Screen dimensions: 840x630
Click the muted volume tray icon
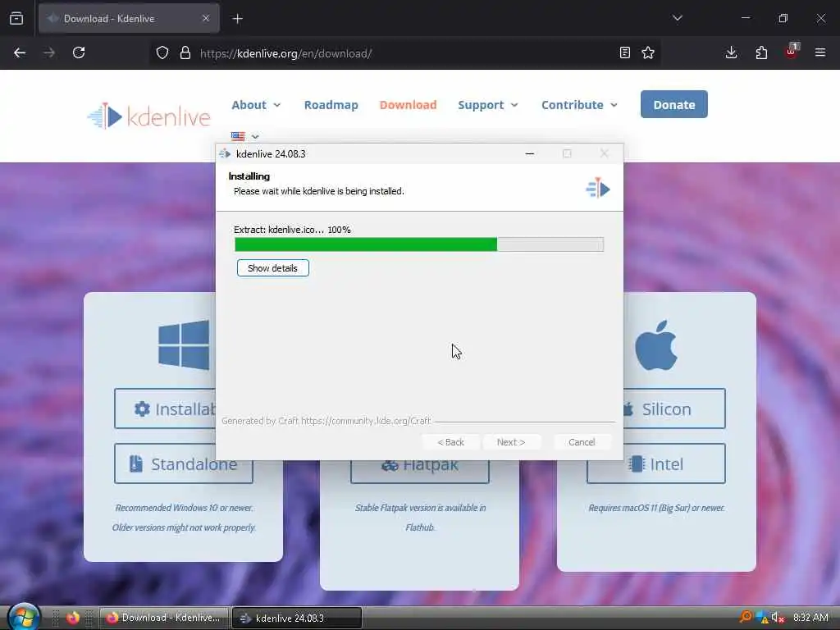tap(778, 618)
